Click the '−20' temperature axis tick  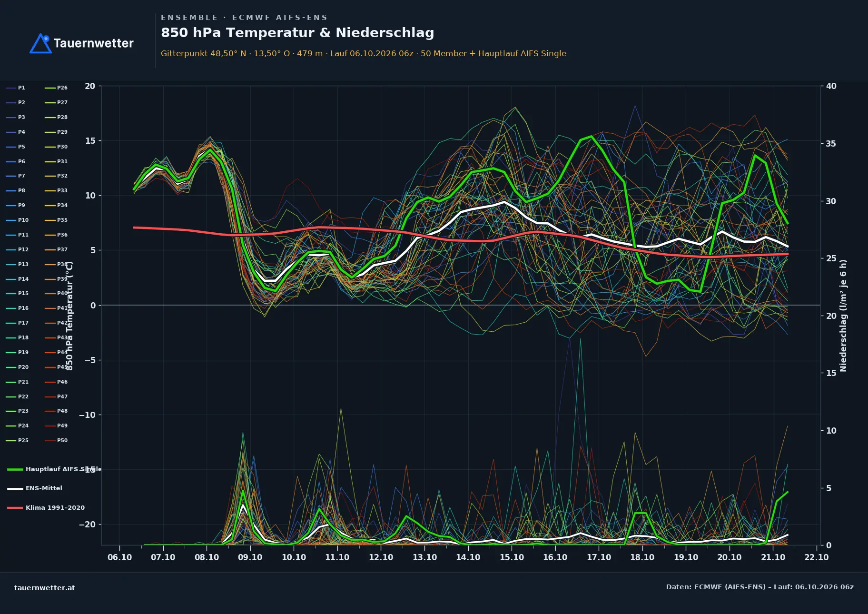[87, 525]
